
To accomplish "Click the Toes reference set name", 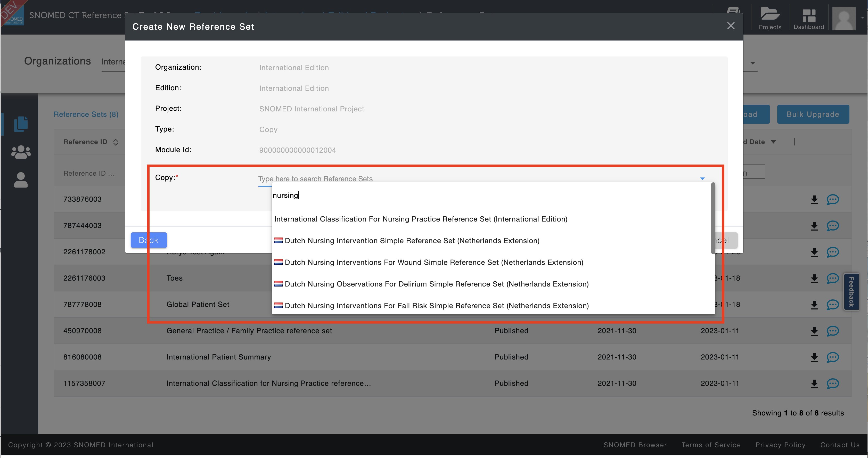I will [x=175, y=278].
